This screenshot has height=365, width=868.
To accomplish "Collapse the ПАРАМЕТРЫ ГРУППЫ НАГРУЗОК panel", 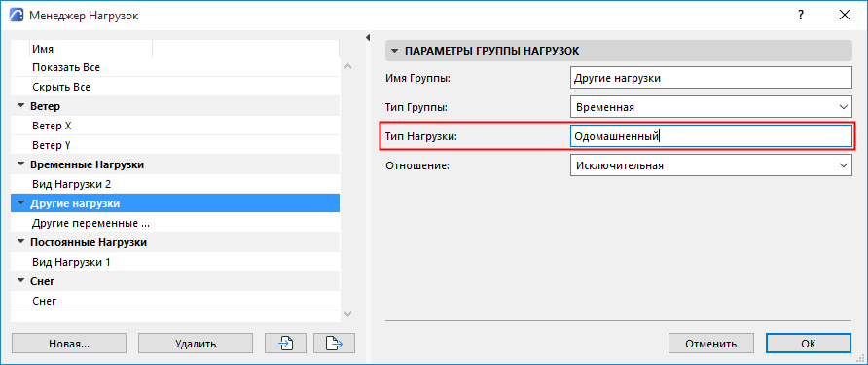I will click(x=395, y=51).
